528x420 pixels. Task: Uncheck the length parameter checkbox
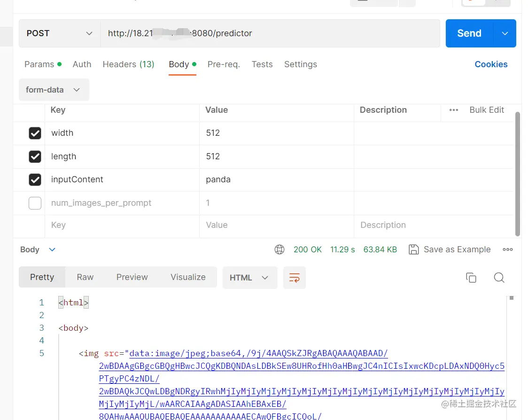(35, 156)
